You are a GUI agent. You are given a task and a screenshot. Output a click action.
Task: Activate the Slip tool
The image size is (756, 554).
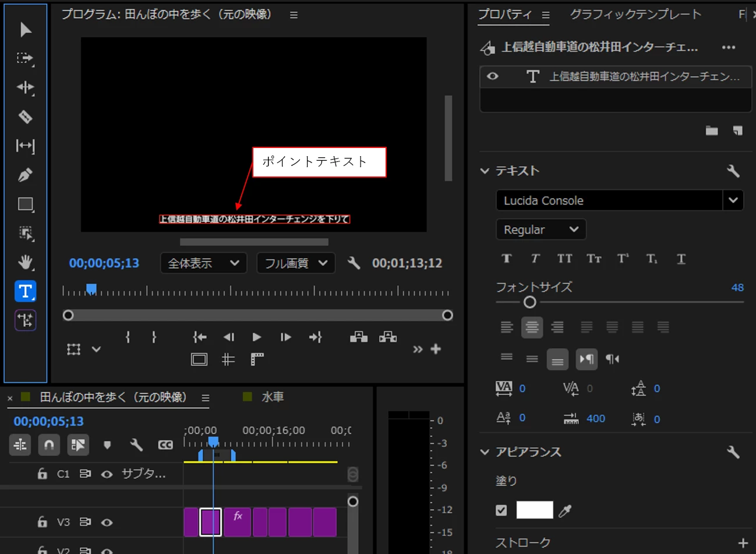tap(26, 146)
